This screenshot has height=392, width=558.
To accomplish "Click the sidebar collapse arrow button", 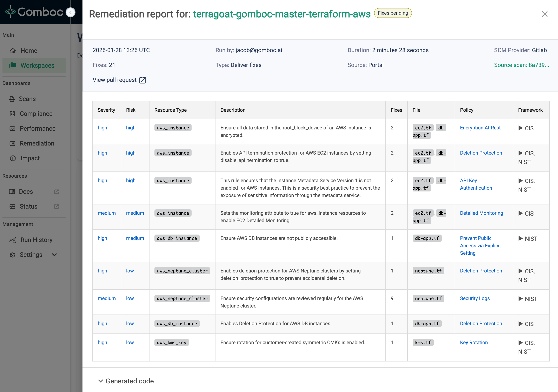I will click(x=71, y=12).
